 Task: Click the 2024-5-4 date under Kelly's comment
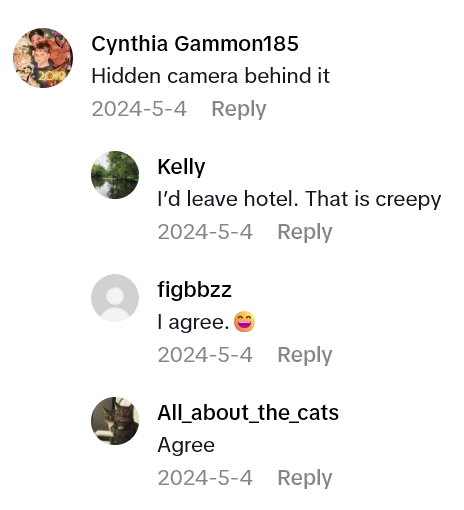tap(205, 232)
